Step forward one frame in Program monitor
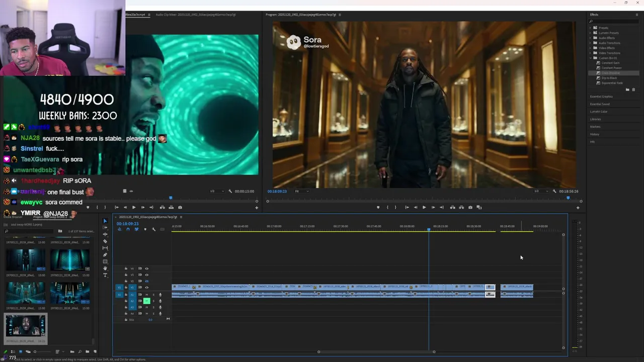The image size is (644, 362). (x=433, y=207)
